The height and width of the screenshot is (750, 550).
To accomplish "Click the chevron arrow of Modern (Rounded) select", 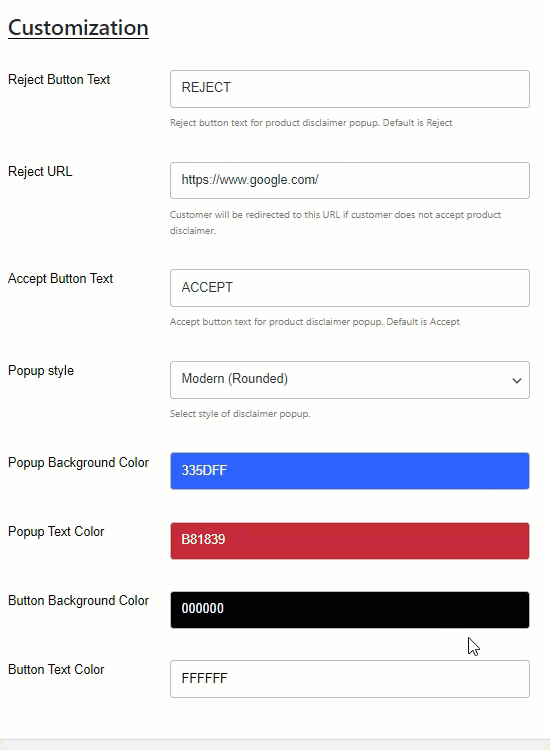I will [x=517, y=381].
